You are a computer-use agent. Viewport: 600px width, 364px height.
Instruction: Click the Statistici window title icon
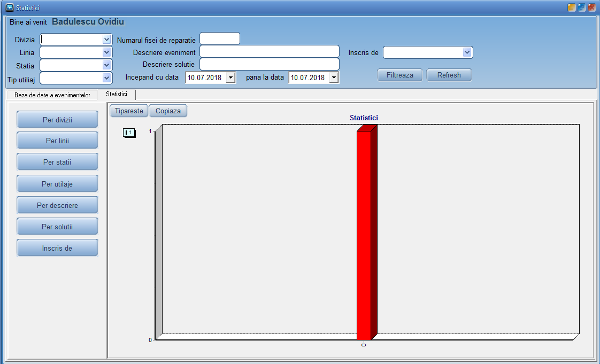click(x=9, y=7)
